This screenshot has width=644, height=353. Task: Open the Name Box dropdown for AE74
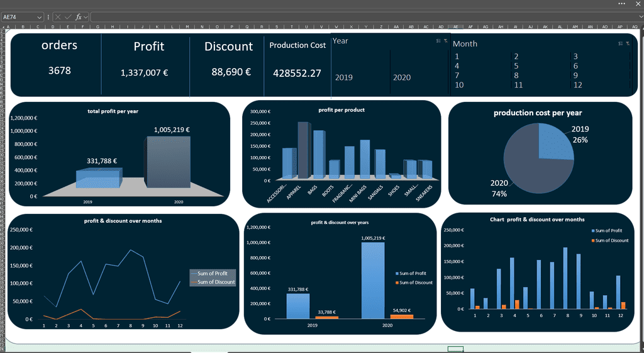40,17
